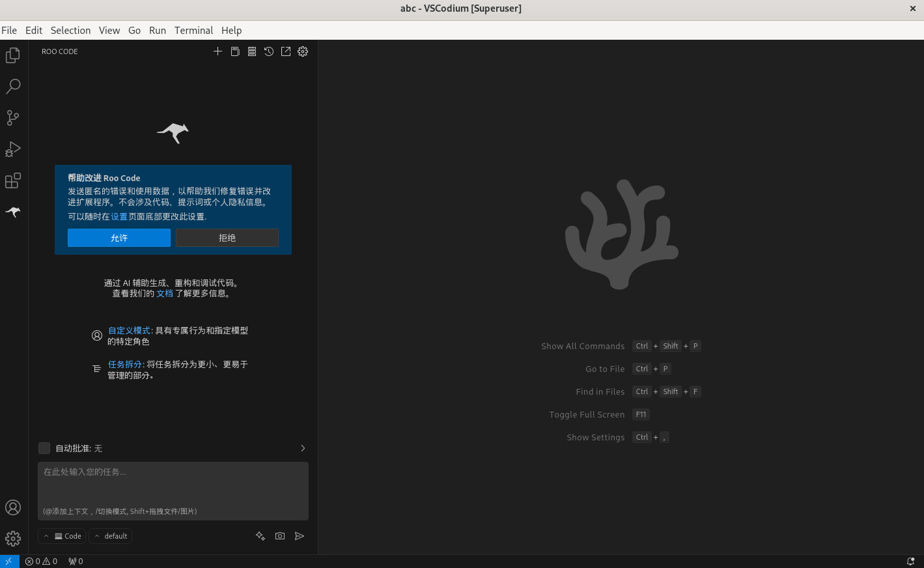Open the Source Control view
Screen dimensions: 924x568
[13, 118]
